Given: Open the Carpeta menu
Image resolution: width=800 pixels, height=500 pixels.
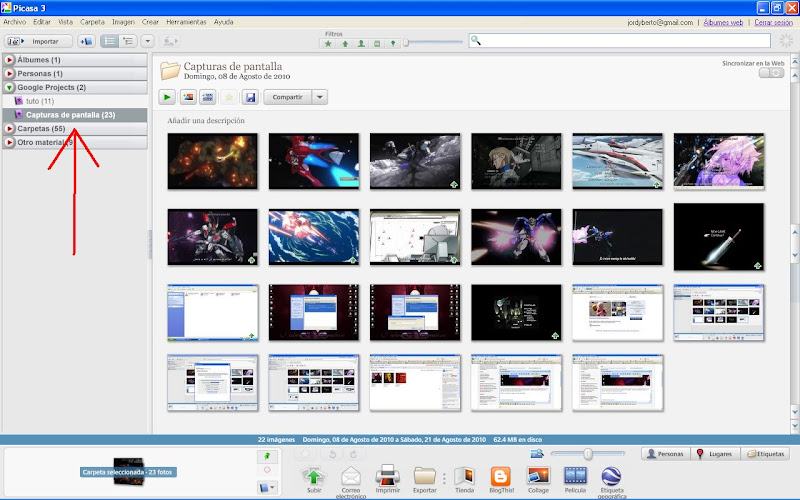Looking at the screenshot, I should click(92, 22).
